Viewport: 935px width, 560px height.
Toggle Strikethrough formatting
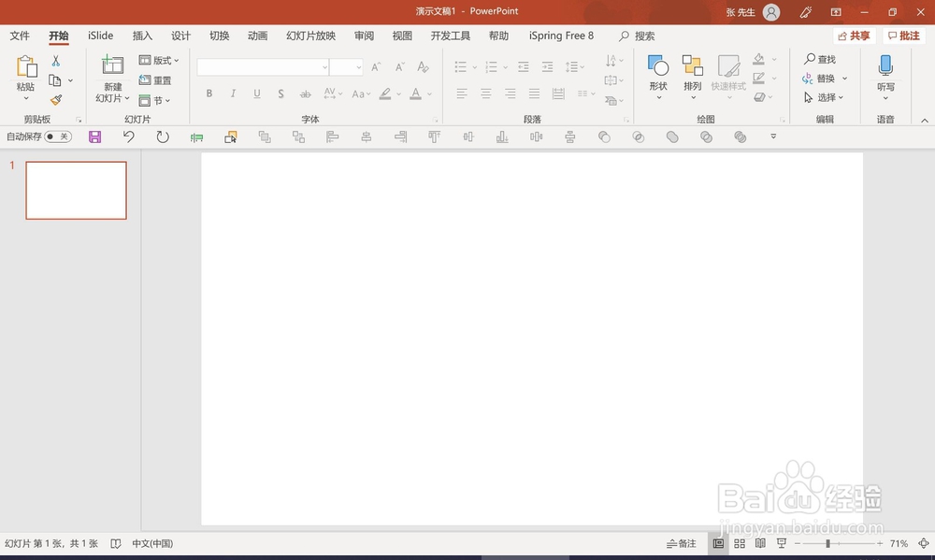[306, 93]
